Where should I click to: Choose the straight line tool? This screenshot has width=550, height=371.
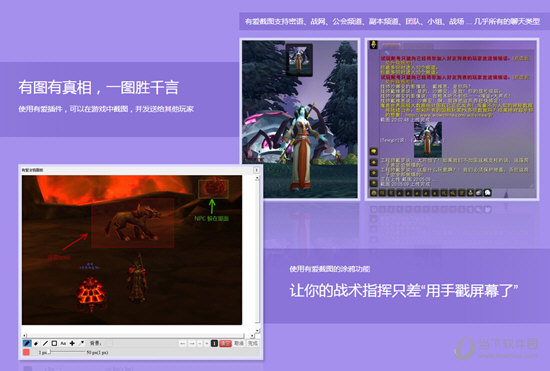pos(45,343)
